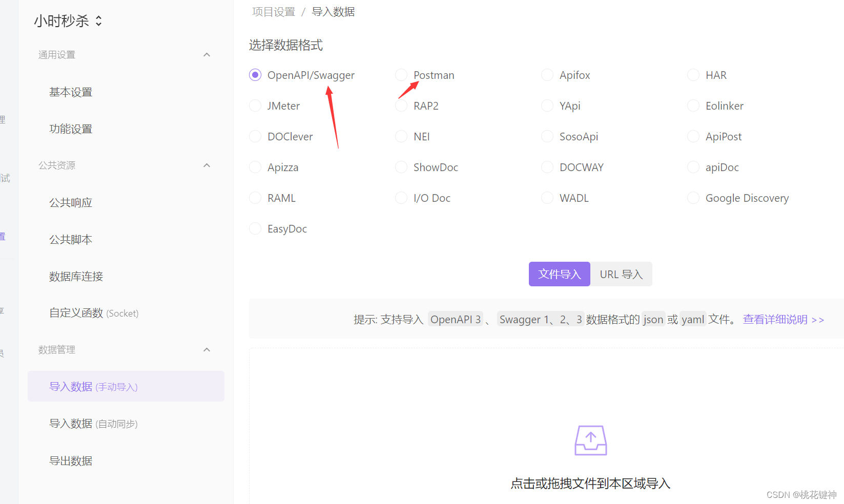Viewport: 844px width, 504px height.
Task: Open 功能设置 in the sidebar
Action: (x=71, y=129)
